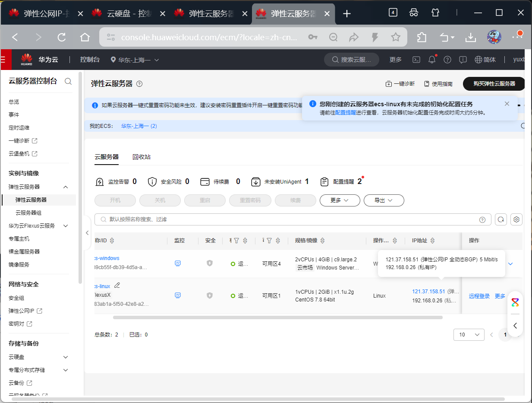
Task: Click the zoom magnifier icon in the address bar
Action: pos(333,38)
